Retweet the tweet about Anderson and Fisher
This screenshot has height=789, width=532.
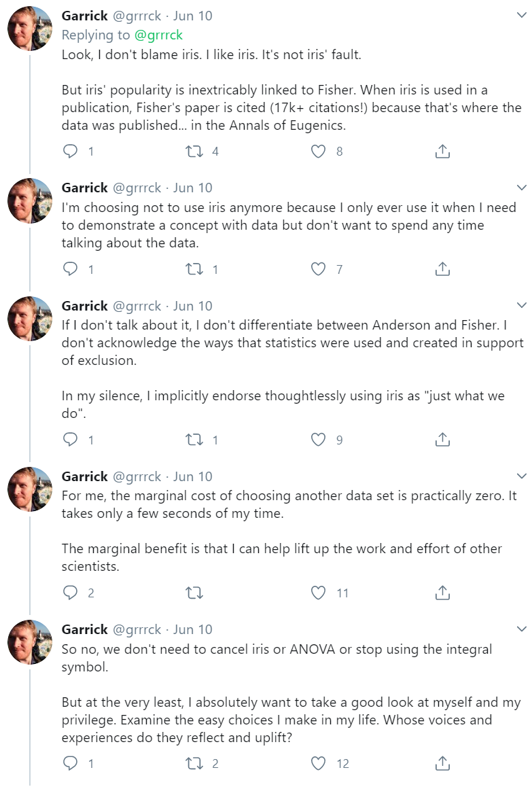pos(194,440)
